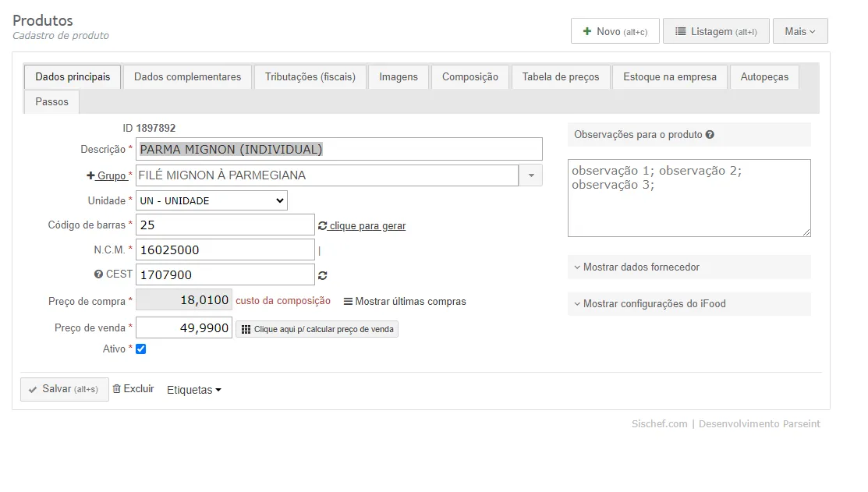The width and height of the screenshot is (868, 492).
Task: Click the Preço de compra field
Action: coord(184,300)
